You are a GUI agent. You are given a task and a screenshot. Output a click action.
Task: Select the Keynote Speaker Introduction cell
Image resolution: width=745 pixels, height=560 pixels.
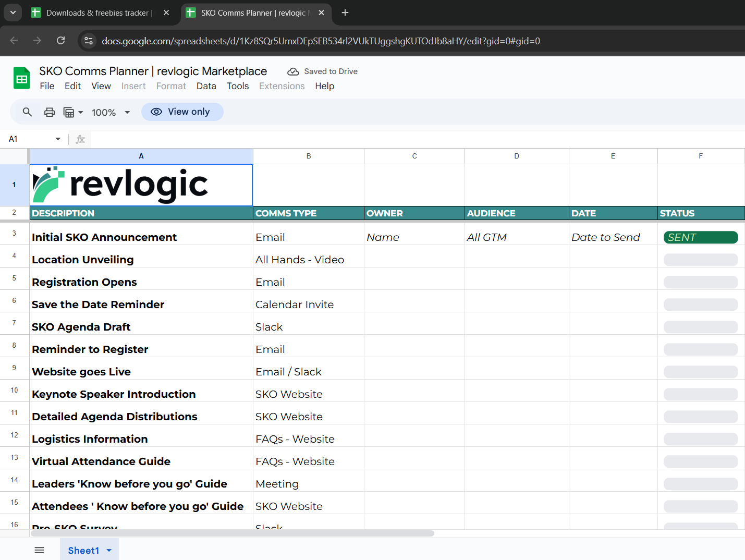point(141,391)
